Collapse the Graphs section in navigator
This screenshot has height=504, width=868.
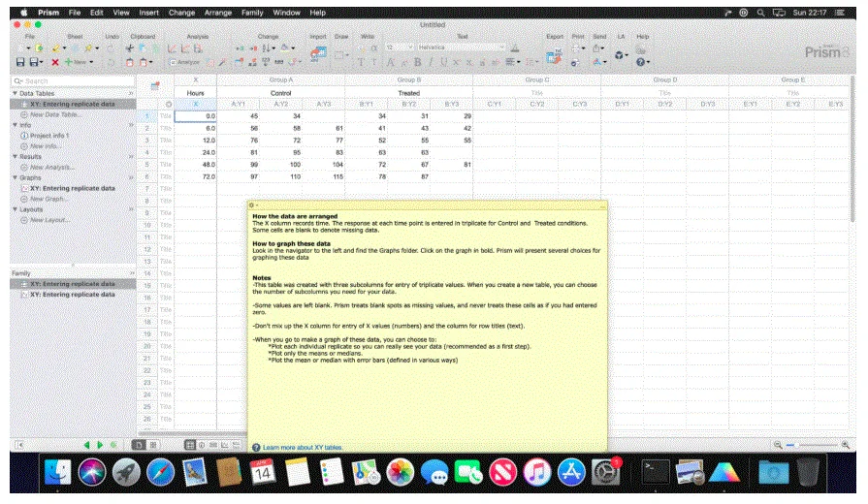[x=15, y=177]
